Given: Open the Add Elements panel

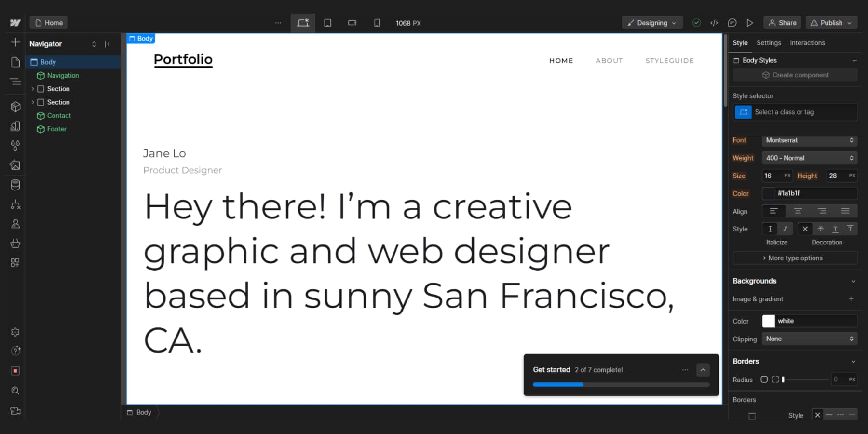Looking at the screenshot, I should [x=15, y=42].
